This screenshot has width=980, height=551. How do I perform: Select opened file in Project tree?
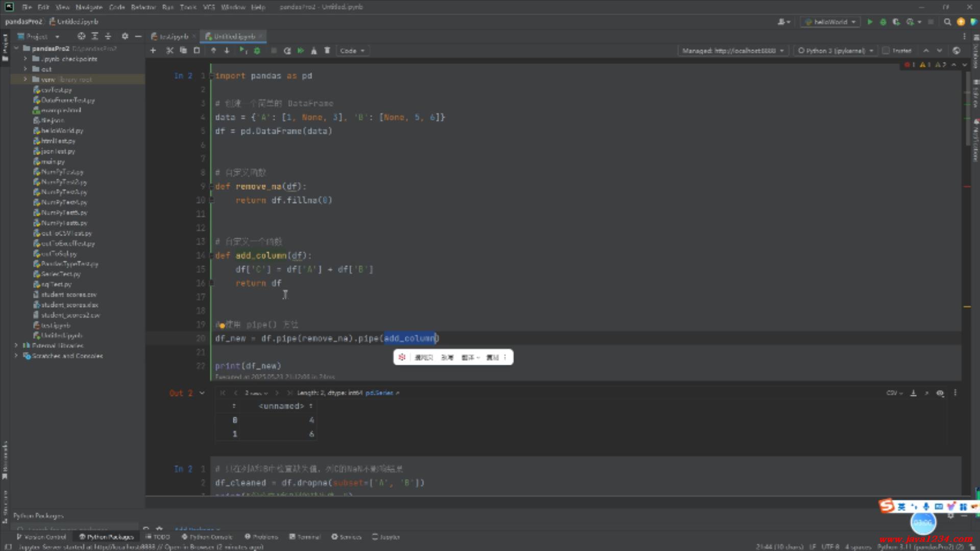(x=81, y=36)
